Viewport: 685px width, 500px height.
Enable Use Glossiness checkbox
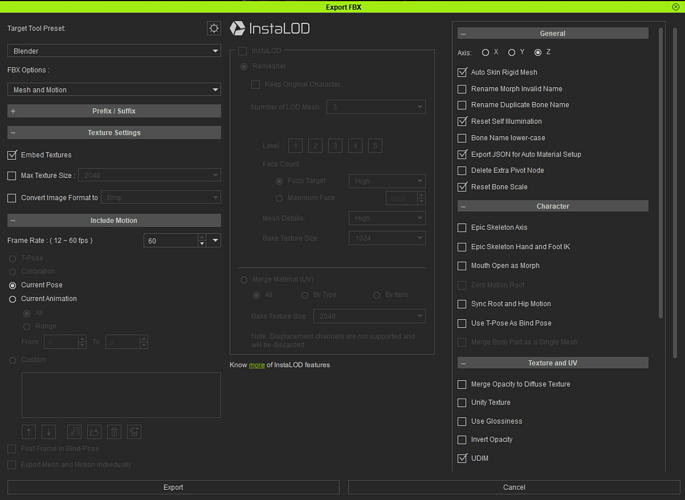pyautogui.click(x=462, y=421)
